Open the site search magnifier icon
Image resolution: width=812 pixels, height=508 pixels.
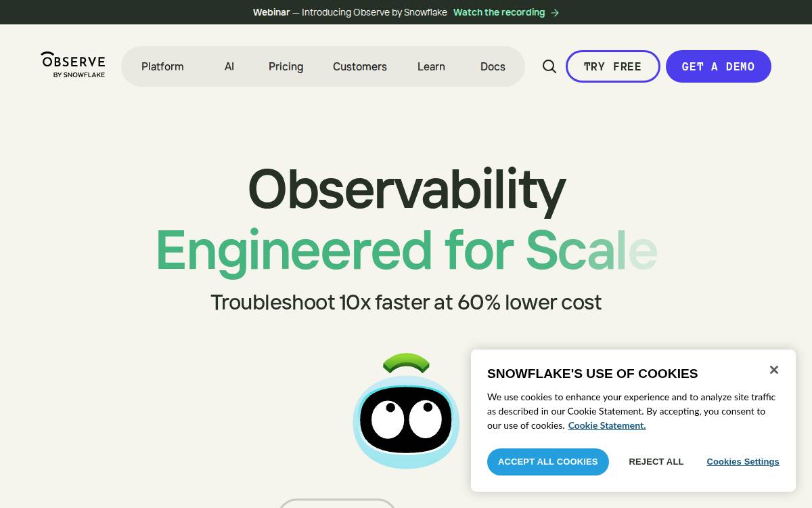pyautogui.click(x=549, y=66)
